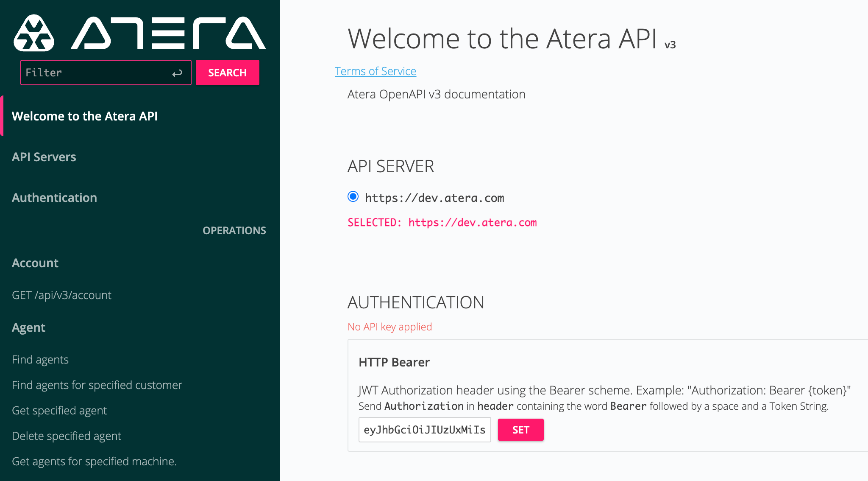Click the Atera logo in sidebar

140,33
